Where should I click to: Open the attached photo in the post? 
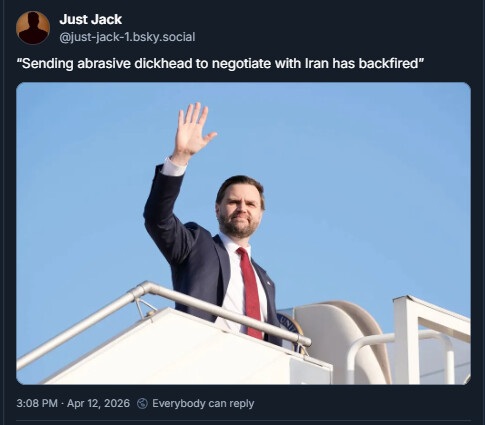(x=243, y=233)
